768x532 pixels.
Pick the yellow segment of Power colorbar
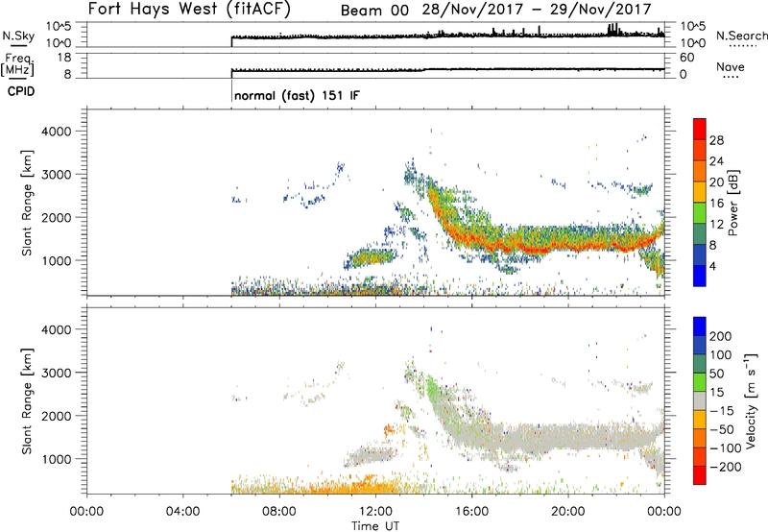700,192
